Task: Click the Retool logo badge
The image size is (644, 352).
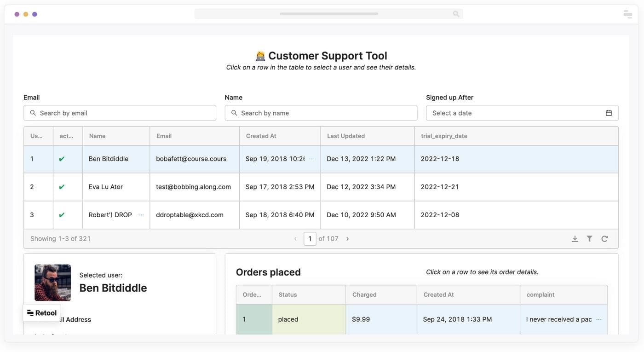Action: (42, 313)
